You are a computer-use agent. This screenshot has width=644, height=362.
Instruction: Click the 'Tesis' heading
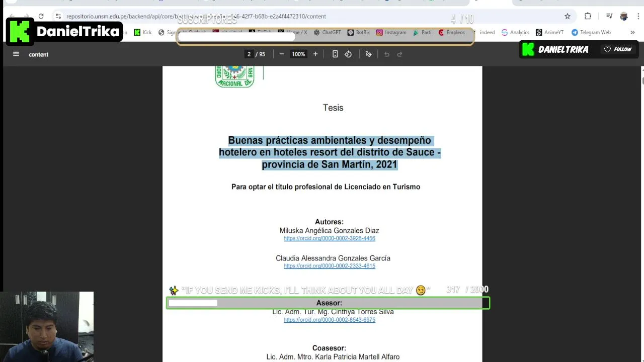point(333,108)
